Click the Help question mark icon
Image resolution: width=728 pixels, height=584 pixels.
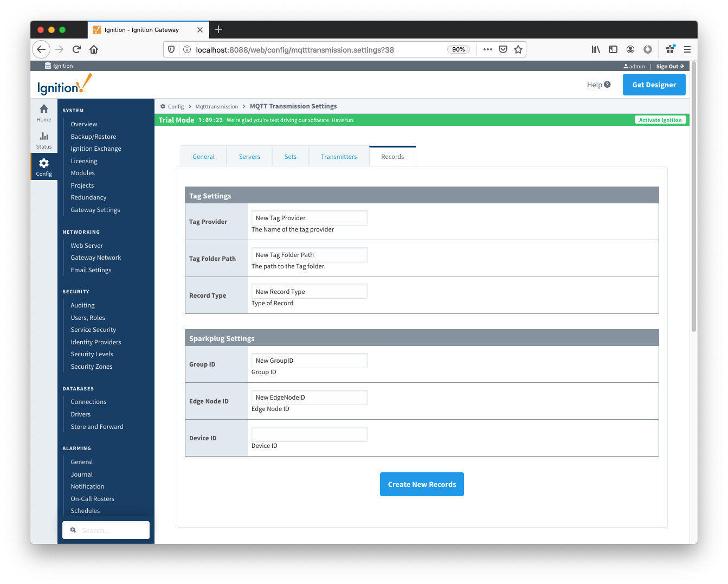point(607,85)
